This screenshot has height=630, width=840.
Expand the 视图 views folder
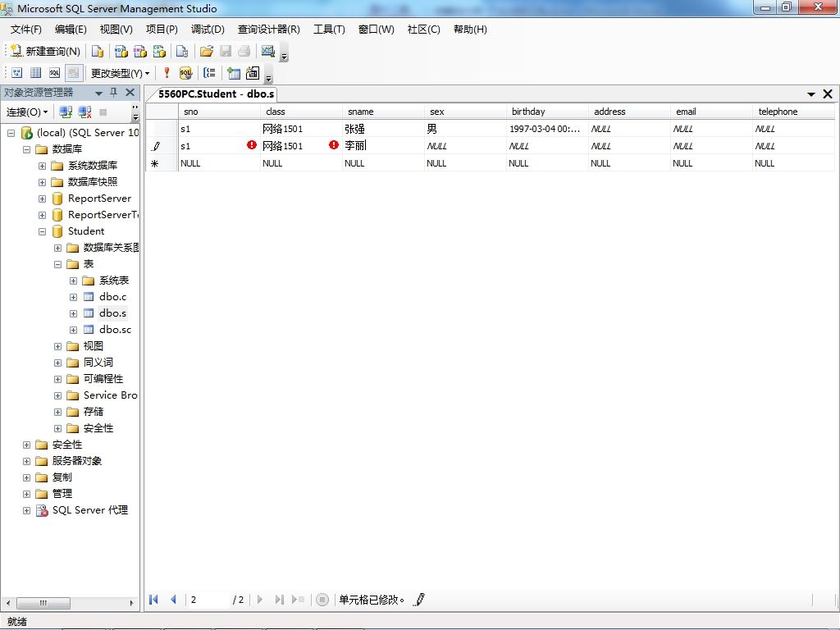tap(58, 347)
